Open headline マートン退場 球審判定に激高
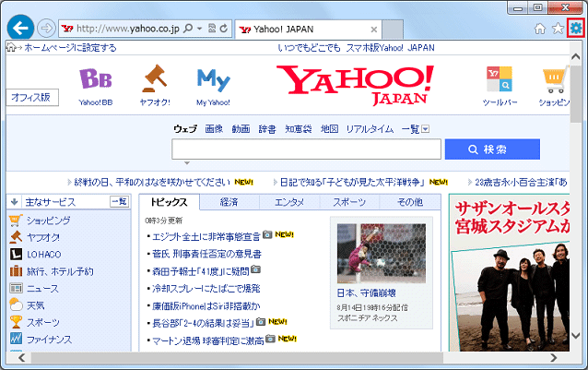The width and height of the screenshot is (588, 370). 208,340
